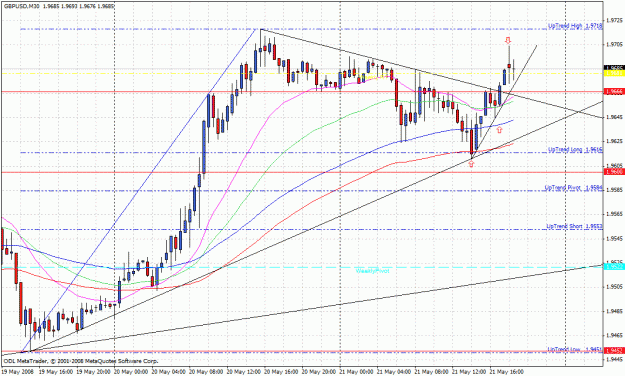
Task: Click the 'GBPUSD,M30' chart title text
Action: (21, 6)
